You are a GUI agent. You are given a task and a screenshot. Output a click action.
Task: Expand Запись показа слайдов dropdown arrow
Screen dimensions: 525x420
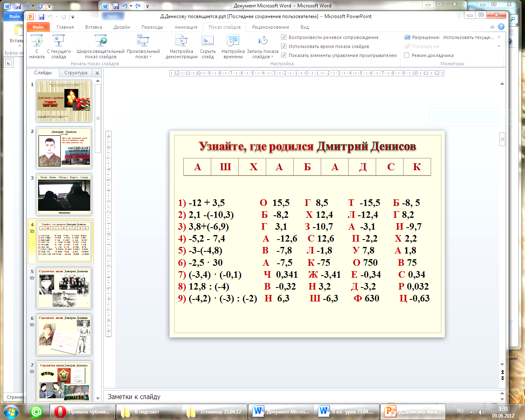click(272, 57)
